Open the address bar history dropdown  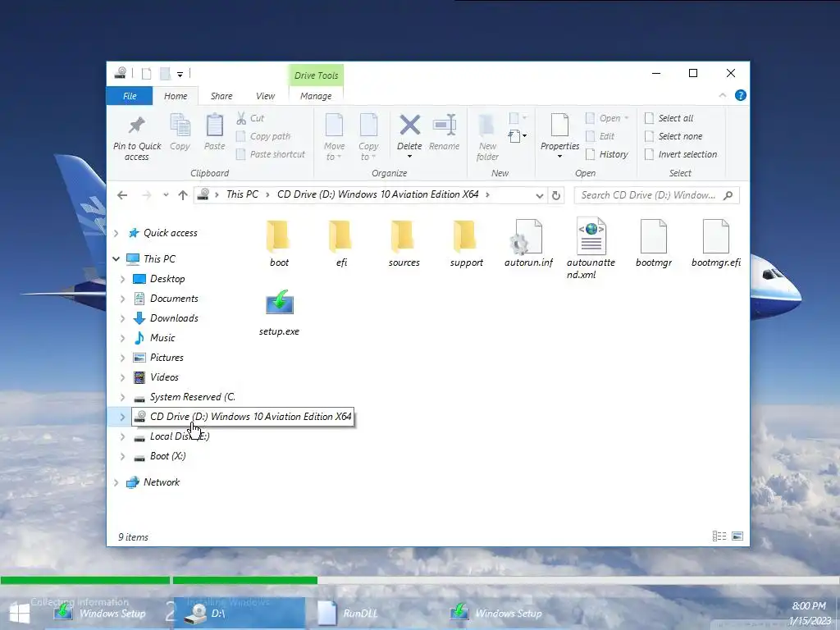(x=540, y=195)
